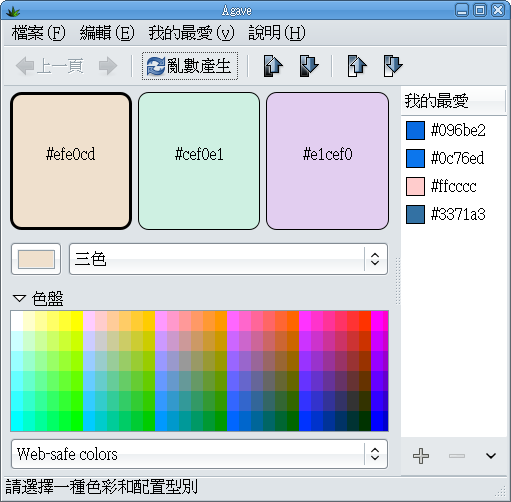
Task: Click the white-square up-arrow toolbar icon
Action: point(357,66)
